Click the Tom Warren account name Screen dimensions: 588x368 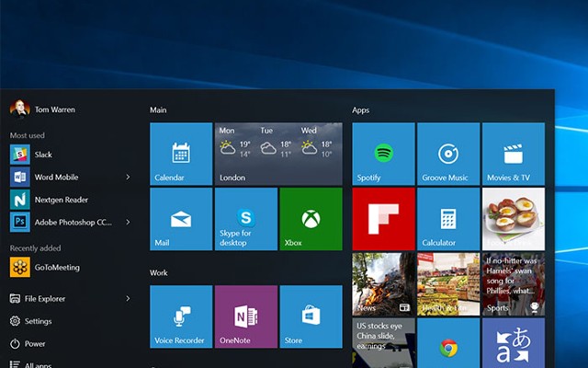click(x=55, y=109)
